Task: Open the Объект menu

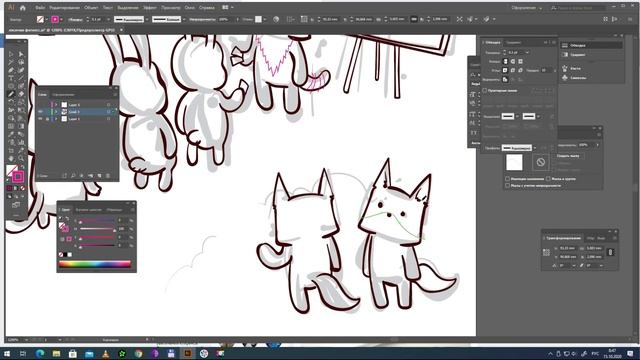Action: [91, 7]
